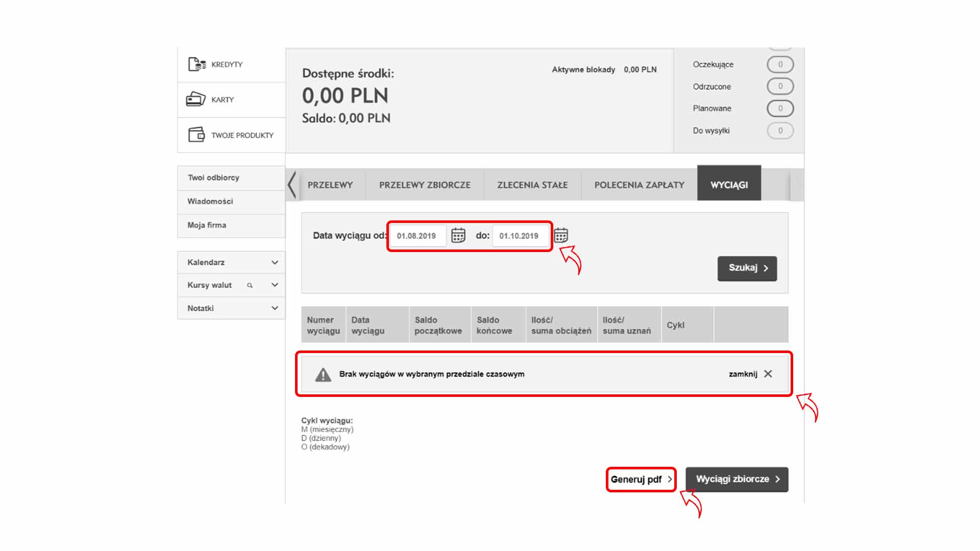Expand the Notatki section
Screen dimensions: 980x551
tap(275, 308)
